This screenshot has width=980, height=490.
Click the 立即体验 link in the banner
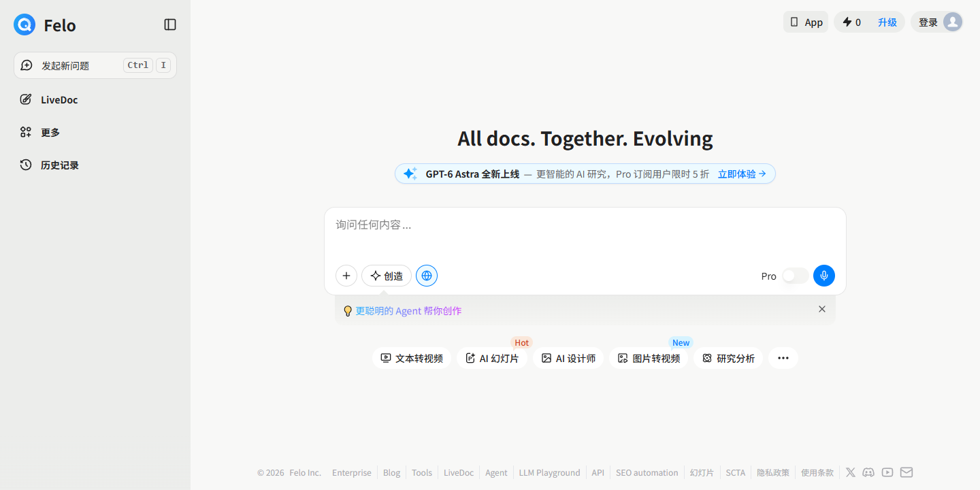[742, 174]
